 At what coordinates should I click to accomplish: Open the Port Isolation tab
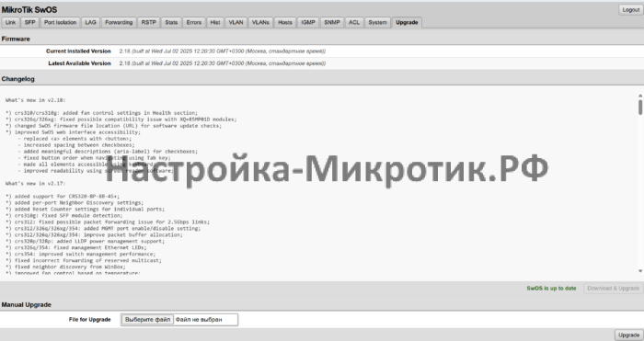coord(60,23)
